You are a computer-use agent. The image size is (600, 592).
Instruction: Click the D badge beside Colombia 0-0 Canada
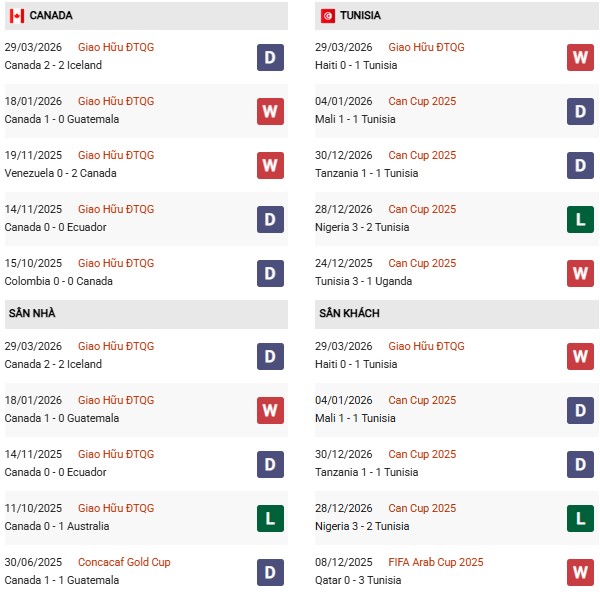pyautogui.click(x=270, y=273)
